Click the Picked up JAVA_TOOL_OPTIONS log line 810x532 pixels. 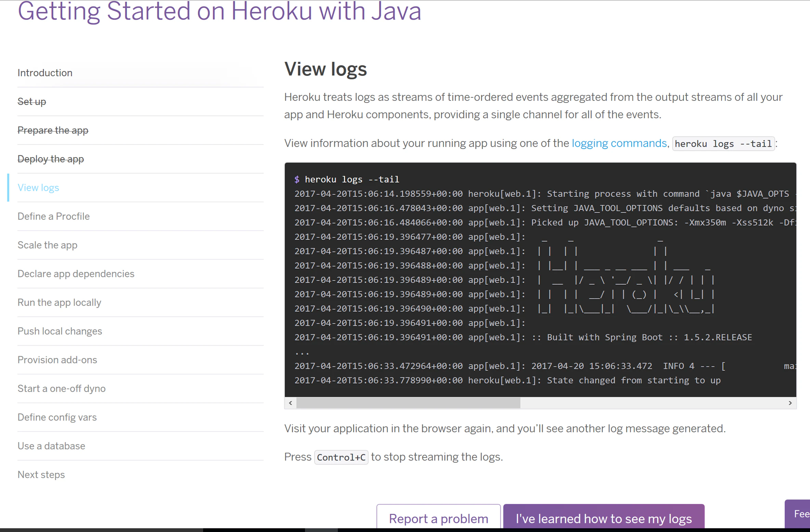pos(545,223)
